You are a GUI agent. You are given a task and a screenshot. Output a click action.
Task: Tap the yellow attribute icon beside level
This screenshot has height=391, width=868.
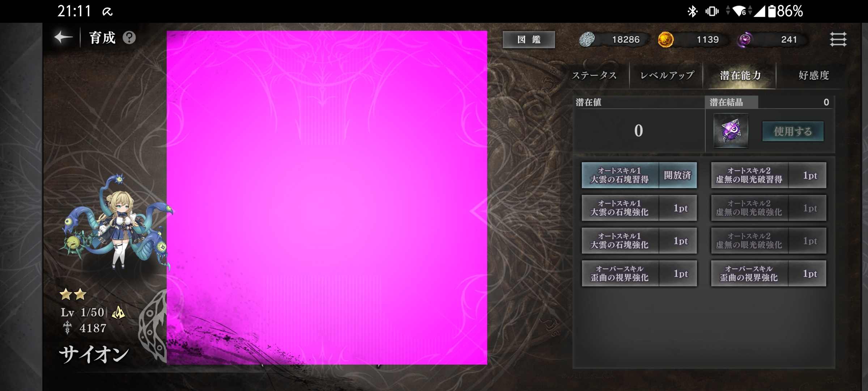(x=118, y=312)
